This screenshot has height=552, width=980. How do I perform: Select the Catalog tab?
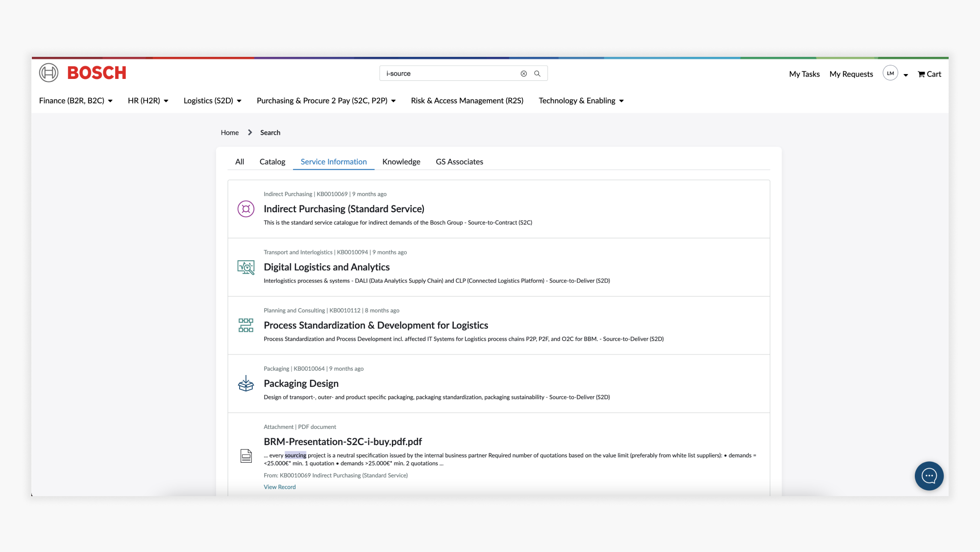coord(272,162)
